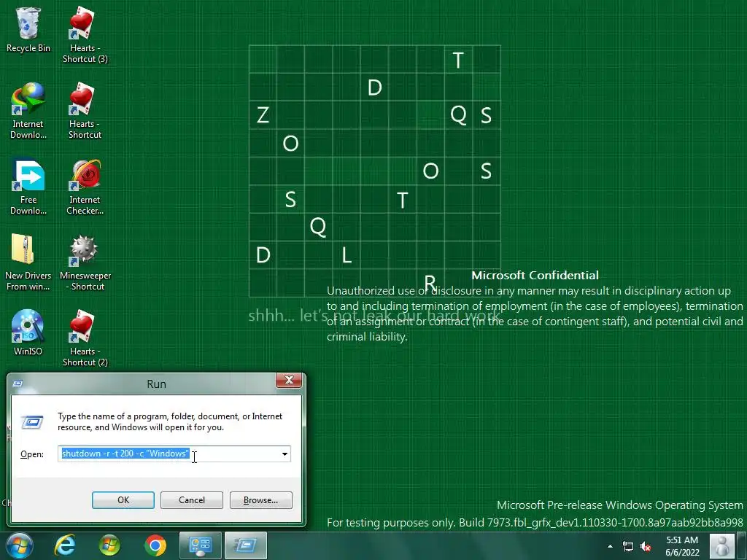Click the Open: label in Run dialog
Image resolution: width=747 pixels, height=560 pixels.
(32, 454)
